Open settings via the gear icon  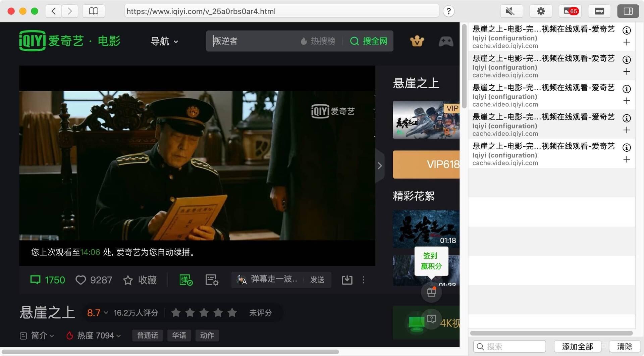point(541,11)
